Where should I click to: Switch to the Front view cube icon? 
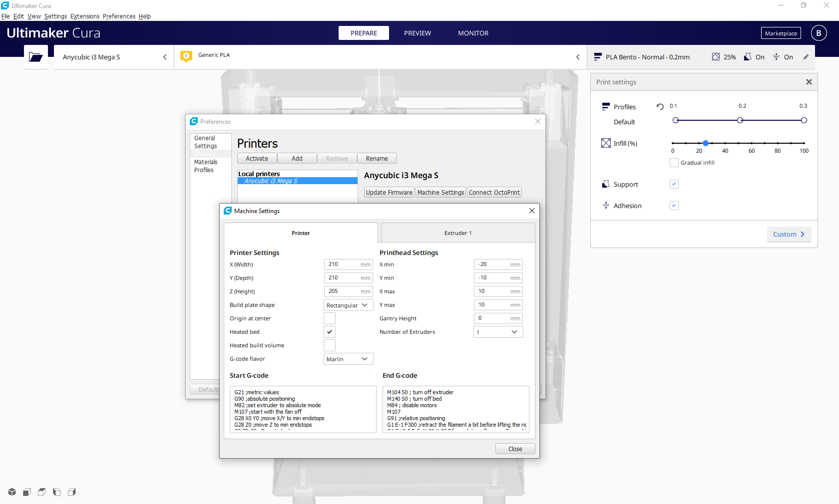(x=27, y=492)
